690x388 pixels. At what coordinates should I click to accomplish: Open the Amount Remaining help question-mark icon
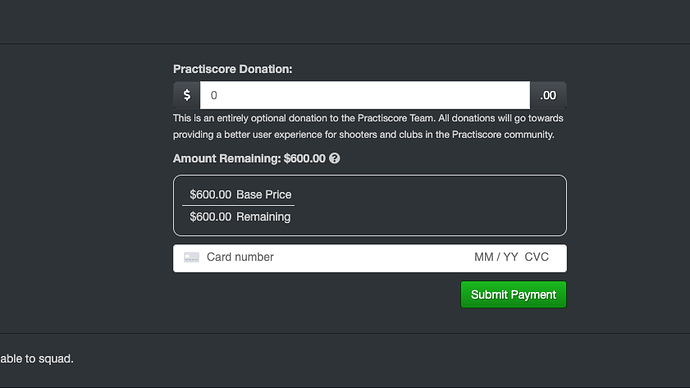[334, 158]
